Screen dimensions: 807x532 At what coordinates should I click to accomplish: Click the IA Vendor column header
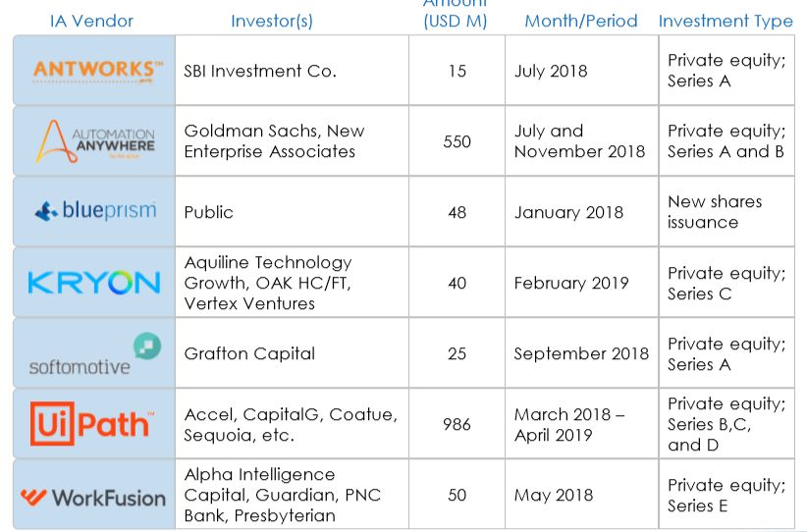tap(91, 21)
